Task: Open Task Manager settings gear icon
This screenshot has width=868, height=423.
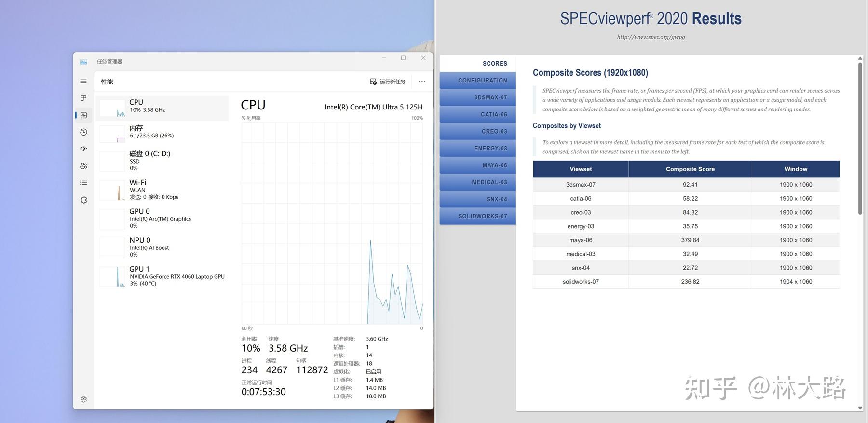Action: pyautogui.click(x=83, y=399)
